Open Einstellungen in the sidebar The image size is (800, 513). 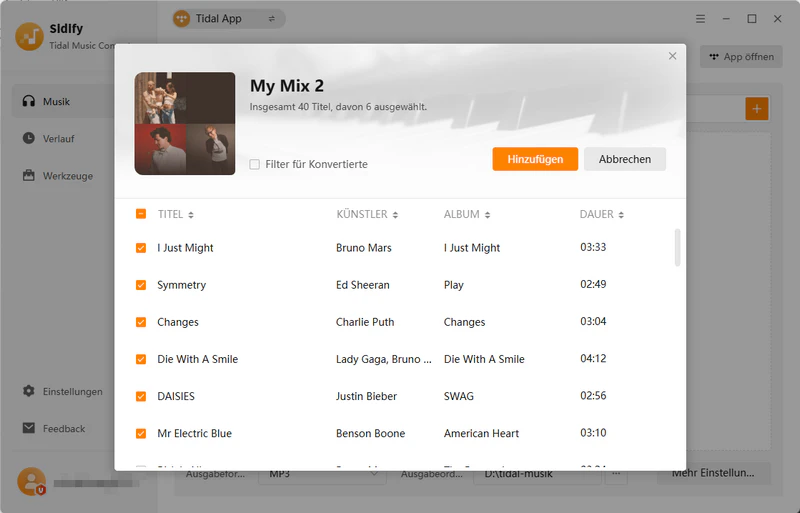coord(63,392)
